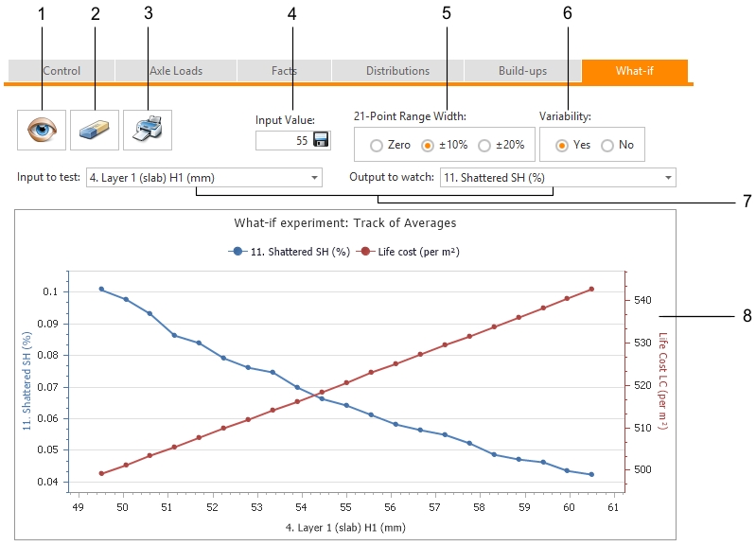Open the Build-ups tab
756x546 pixels.
(x=522, y=71)
